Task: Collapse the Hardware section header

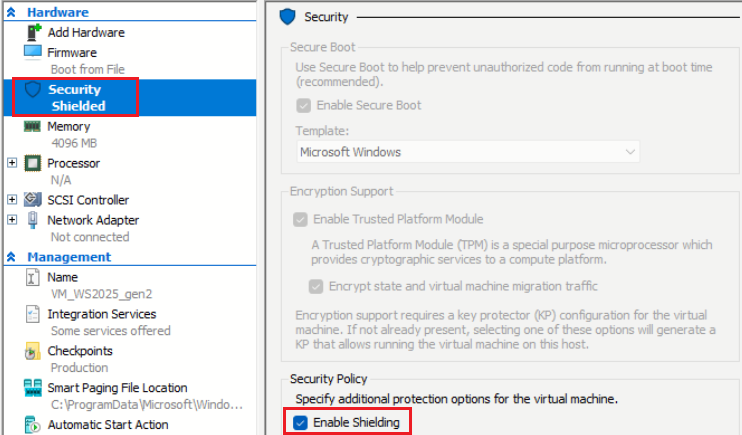Action: (x=11, y=12)
